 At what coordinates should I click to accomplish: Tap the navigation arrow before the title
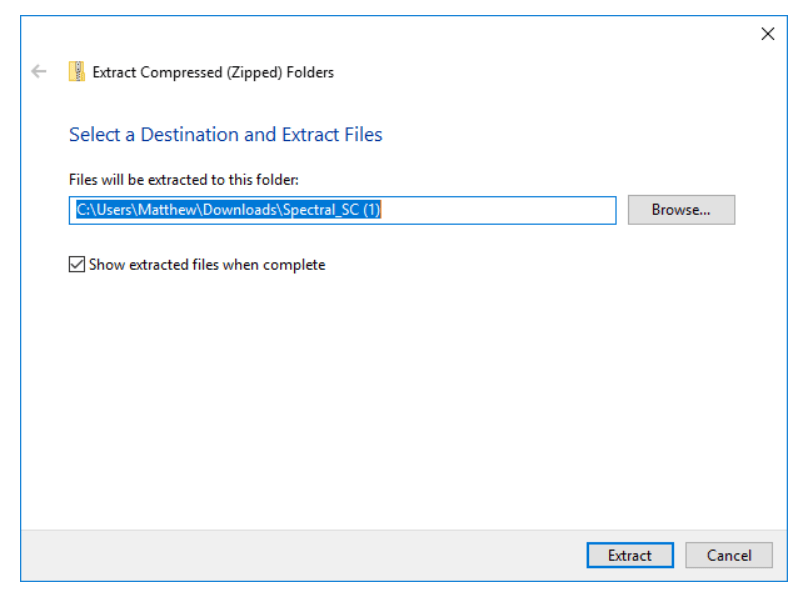click(x=38, y=71)
